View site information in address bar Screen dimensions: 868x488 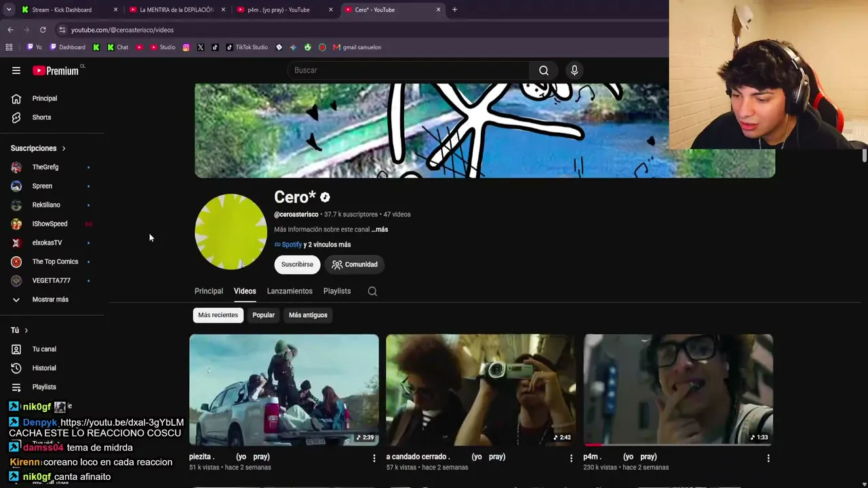tap(62, 30)
